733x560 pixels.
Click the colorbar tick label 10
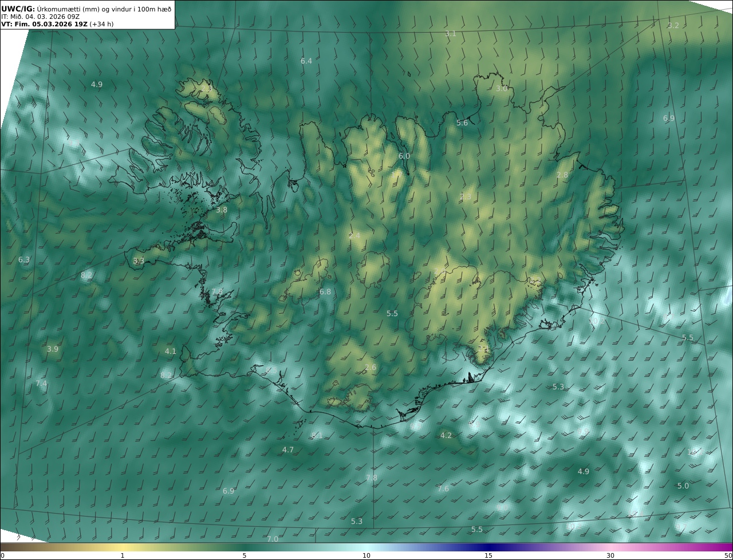click(366, 555)
